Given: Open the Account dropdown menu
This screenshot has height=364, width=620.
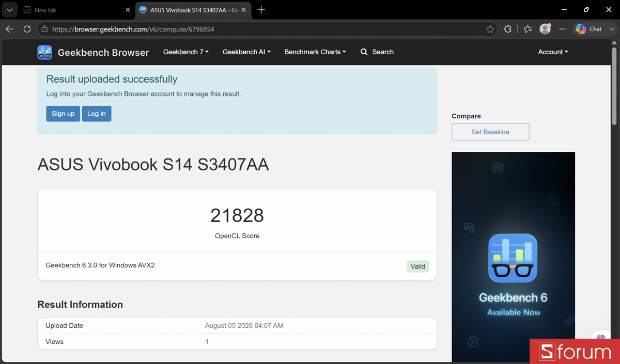Looking at the screenshot, I should tap(553, 52).
